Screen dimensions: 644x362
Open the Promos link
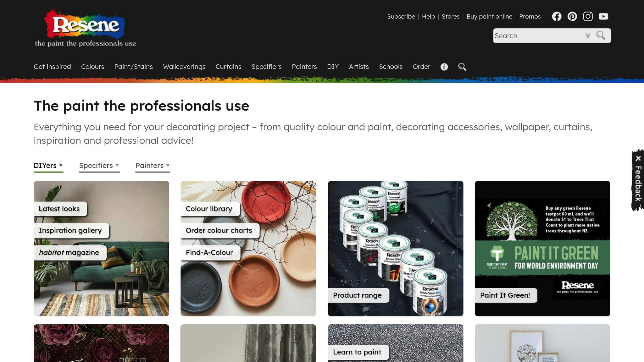click(x=530, y=17)
